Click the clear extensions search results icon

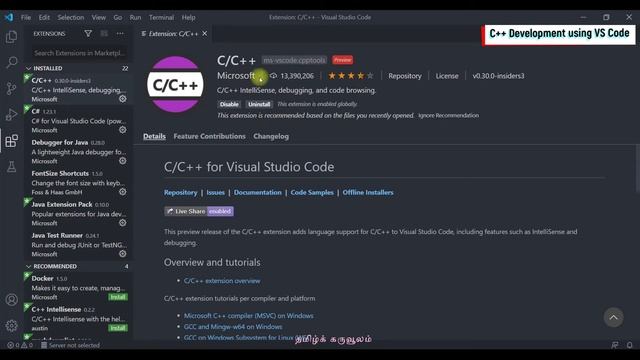(x=104, y=33)
